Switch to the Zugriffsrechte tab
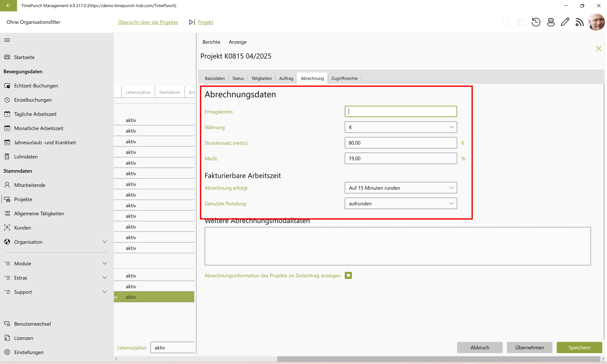Viewport: 607px width, 364px height. click(x=344, y=78)
